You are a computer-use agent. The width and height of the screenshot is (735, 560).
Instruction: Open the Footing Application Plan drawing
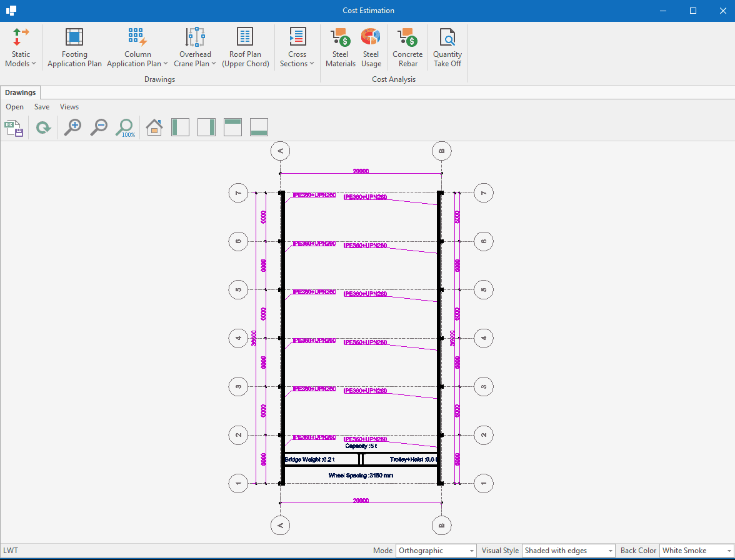coord(74,47)
